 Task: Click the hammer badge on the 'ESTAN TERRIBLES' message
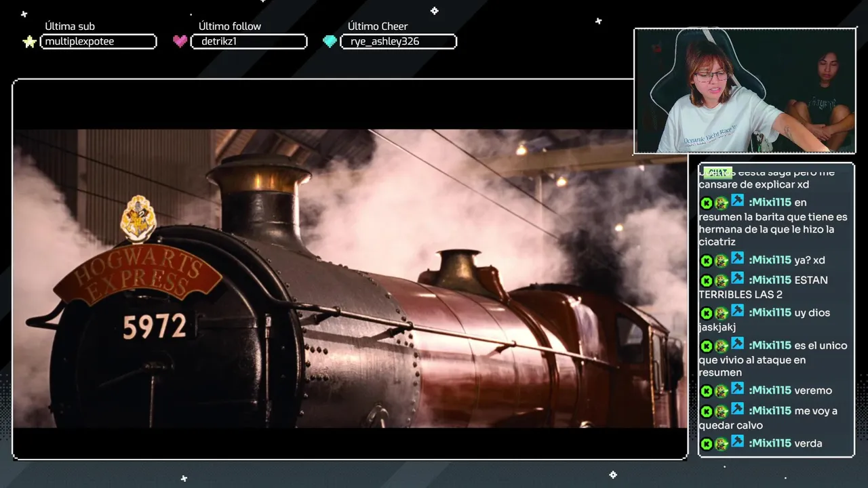coord(737,279)
